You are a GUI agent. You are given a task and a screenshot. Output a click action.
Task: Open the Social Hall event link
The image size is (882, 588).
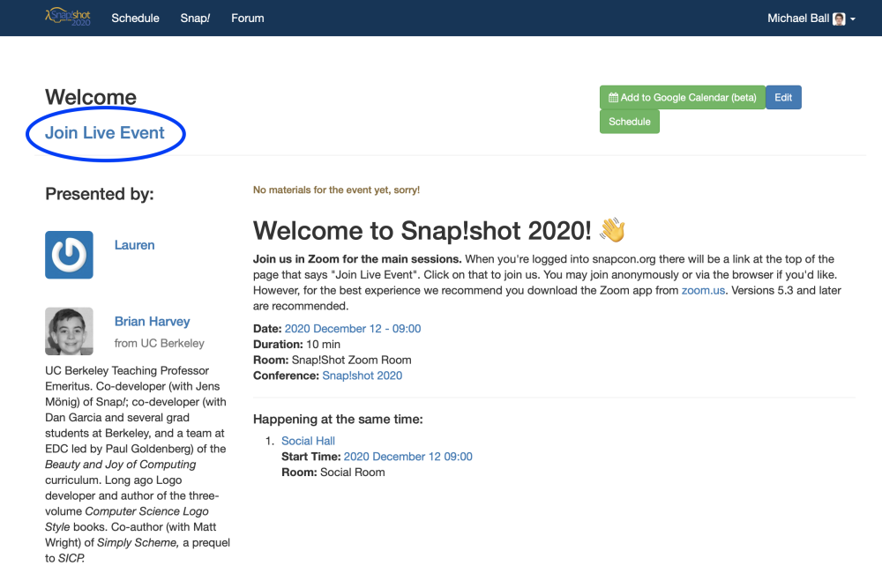308,441
